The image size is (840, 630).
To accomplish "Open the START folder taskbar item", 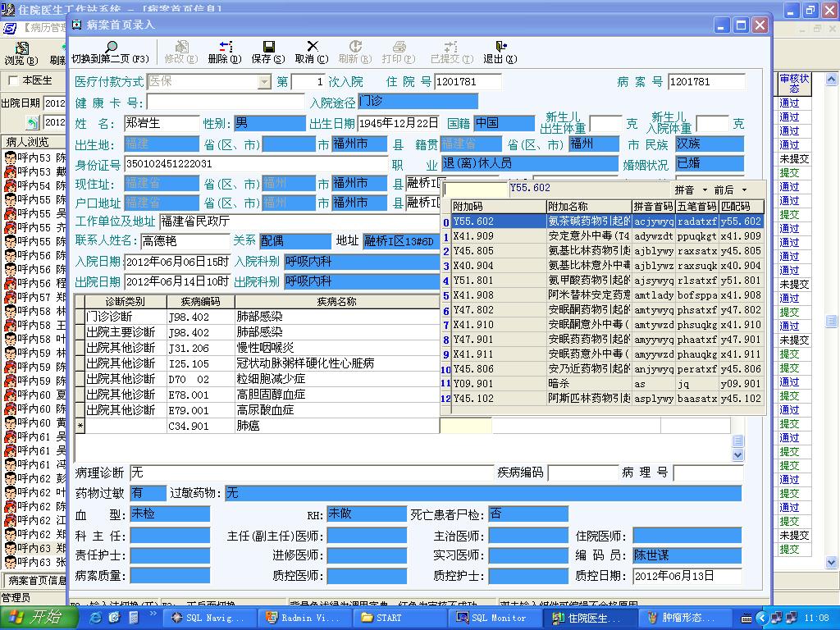I will pyautogui.click(x=400, y=618).
